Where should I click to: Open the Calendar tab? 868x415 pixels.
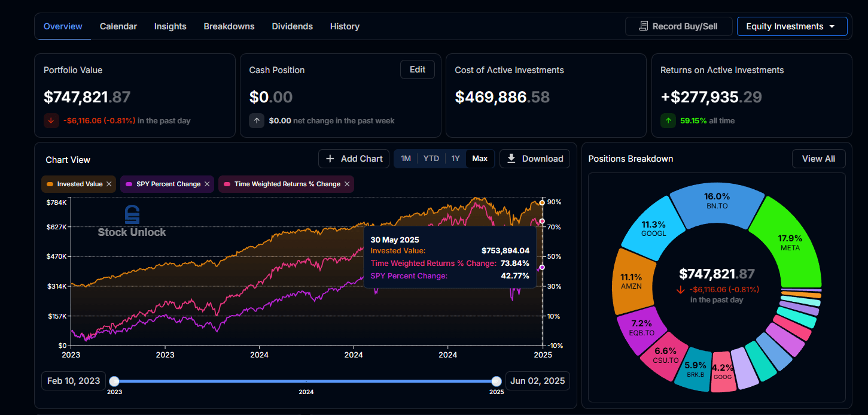pyautogui.click(x=118, y=26)
